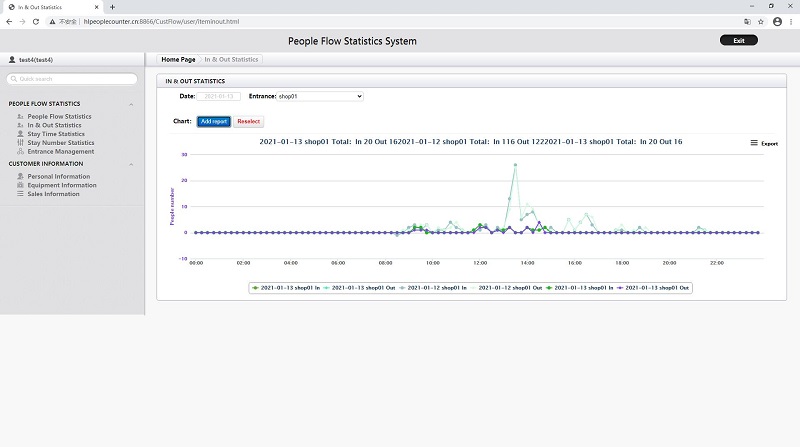
Task: Click the Personal Information sidebar icon
Action: click(20, 176)
